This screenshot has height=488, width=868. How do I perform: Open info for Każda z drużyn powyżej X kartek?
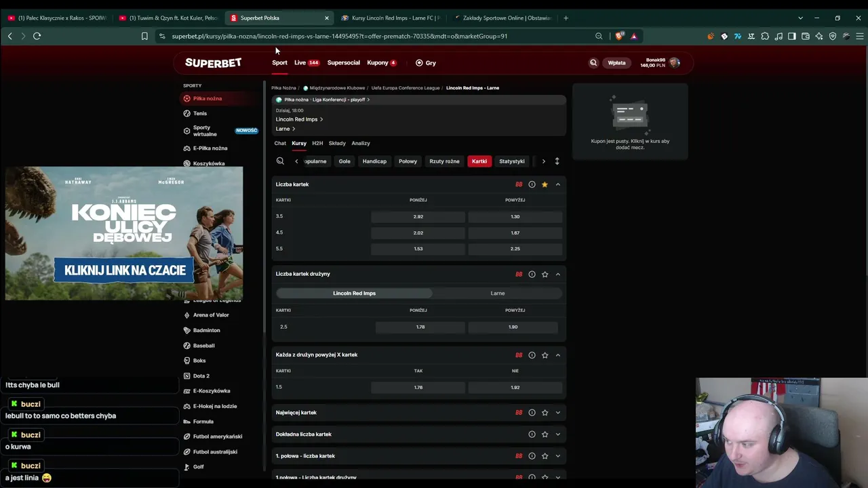tap(532, 355)
